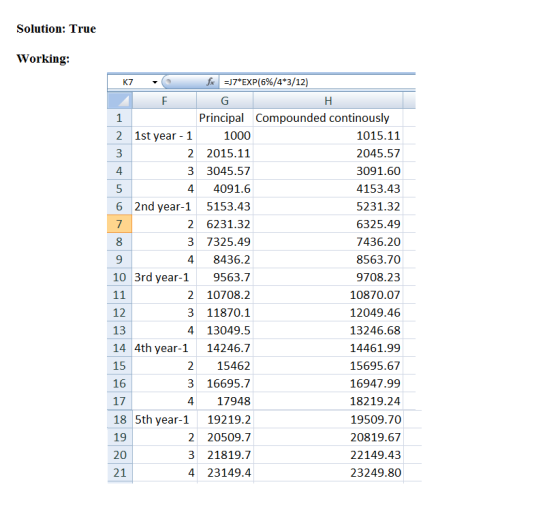Click the Compounded continously header cell
The width and height of the screenshot is (560, 523).
pyautogui.click(x=328, y=118)
